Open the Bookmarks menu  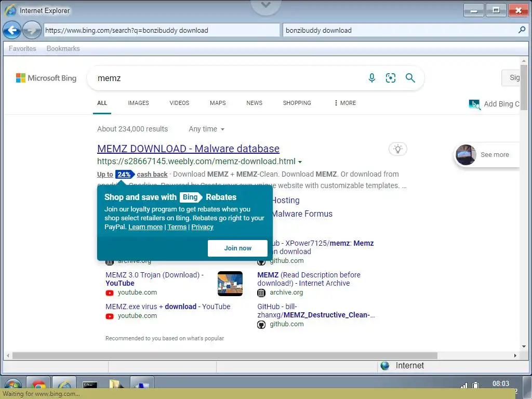63,48
